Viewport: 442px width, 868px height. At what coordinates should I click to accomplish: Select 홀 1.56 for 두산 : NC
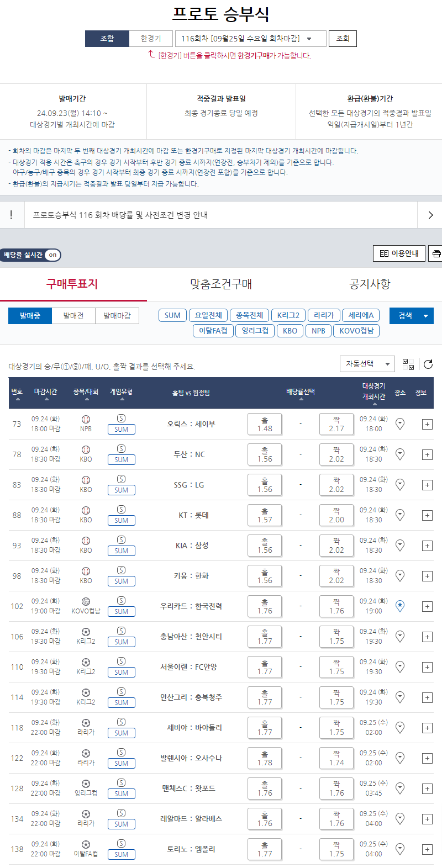(x=265, y=454)
